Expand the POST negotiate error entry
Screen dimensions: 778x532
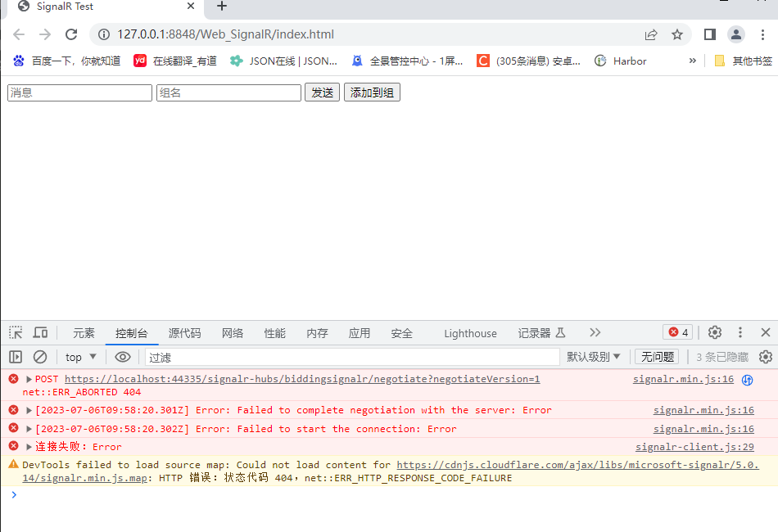click(29, 378)
